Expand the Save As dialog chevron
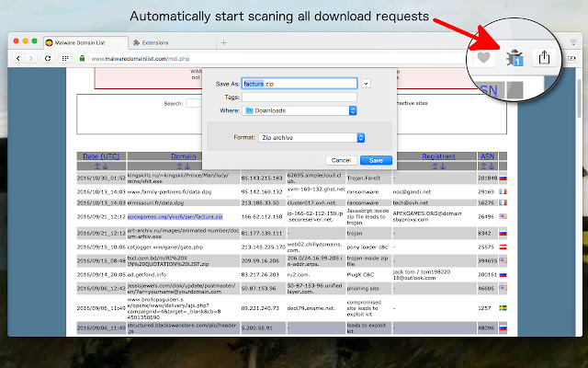Viewport: 588px width, 368px height. click(x=366, y=83)
